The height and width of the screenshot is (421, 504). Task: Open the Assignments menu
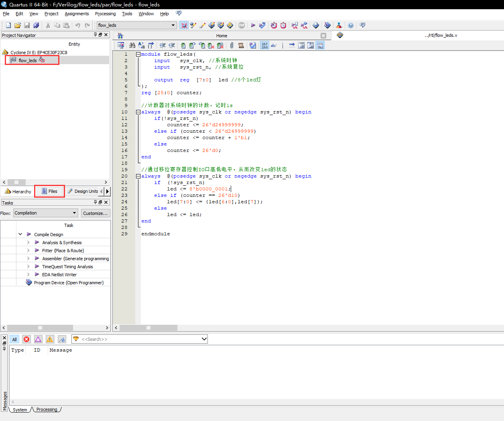click(77, 14)
